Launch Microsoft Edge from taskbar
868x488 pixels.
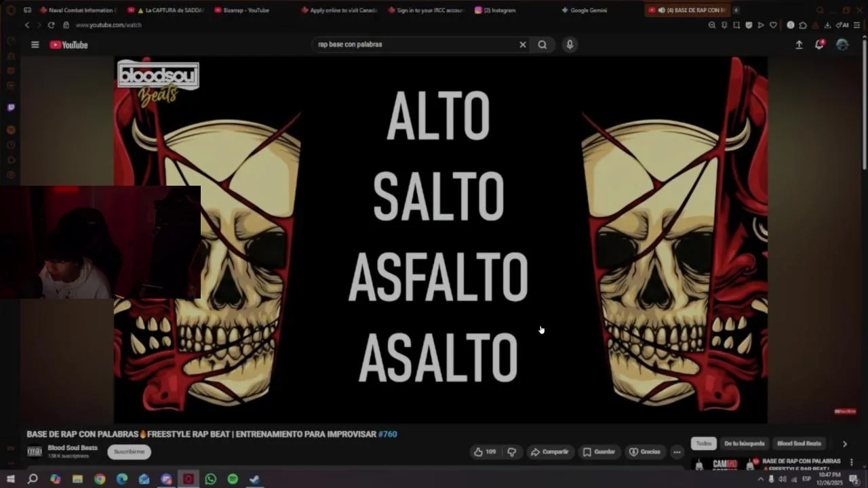[122, 479]
